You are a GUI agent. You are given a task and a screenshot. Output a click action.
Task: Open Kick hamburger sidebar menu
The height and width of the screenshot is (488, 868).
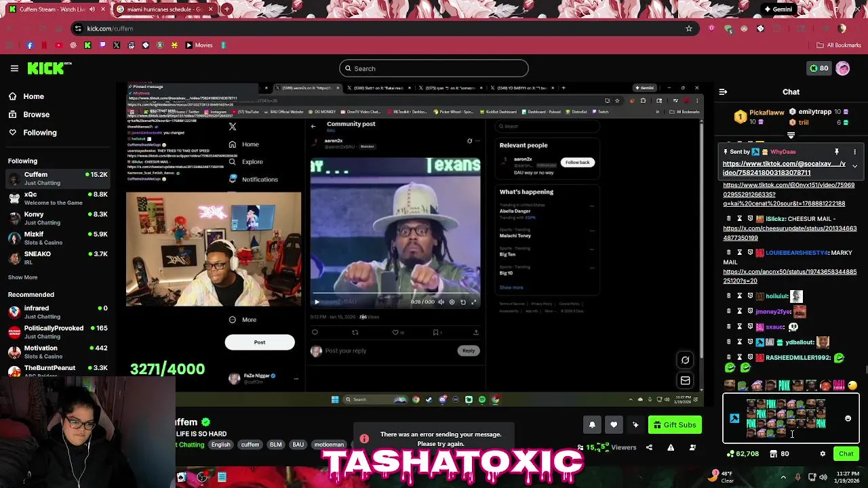[x=14, y=68]
